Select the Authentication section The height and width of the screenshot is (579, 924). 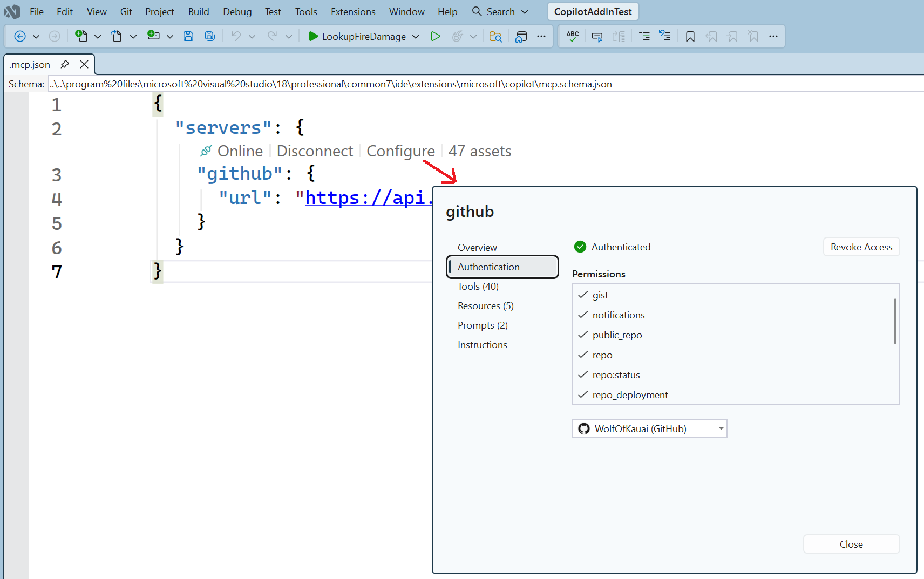(x=502, y=267)
